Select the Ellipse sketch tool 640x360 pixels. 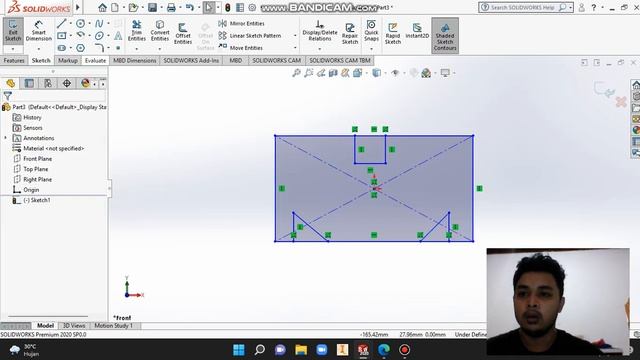tap(99, 36)
